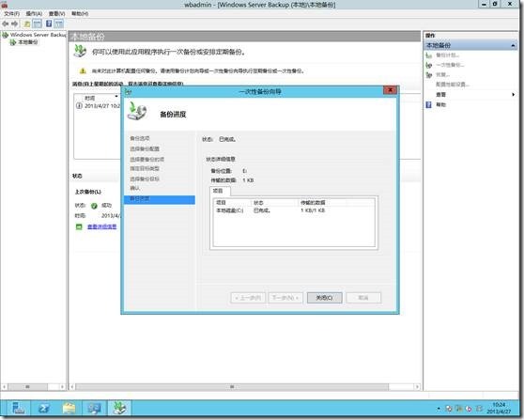Click the Windows Server Backup taskbar icon
This screenshot has width=524, height=420.
click(x=119, y=409)
